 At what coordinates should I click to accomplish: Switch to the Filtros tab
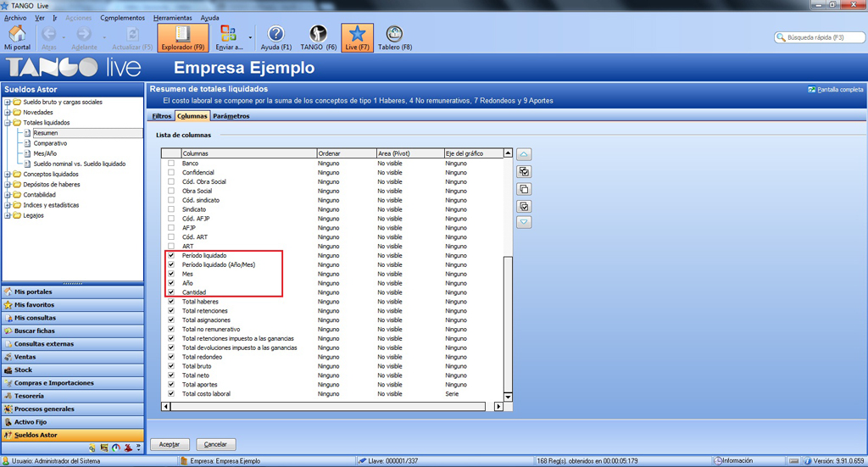(x=162, y=116)
